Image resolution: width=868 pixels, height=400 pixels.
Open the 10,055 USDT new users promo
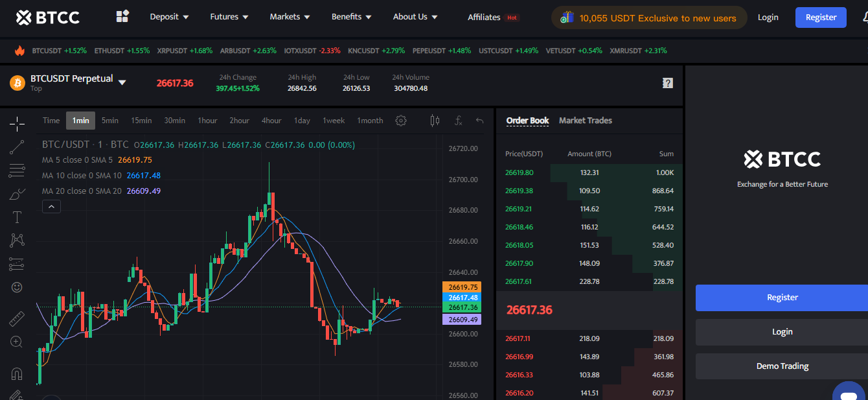(x=649, y=18)
